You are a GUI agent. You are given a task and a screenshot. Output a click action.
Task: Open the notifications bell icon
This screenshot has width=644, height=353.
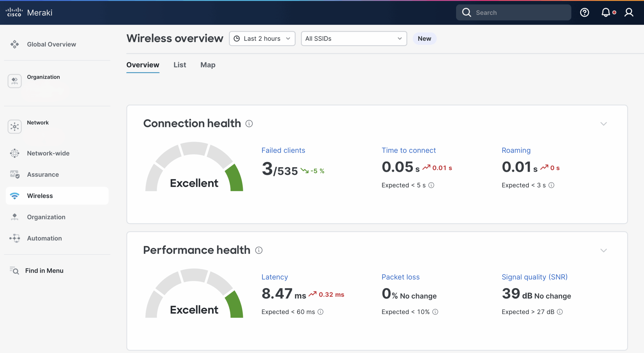click(x=606, y=12)
